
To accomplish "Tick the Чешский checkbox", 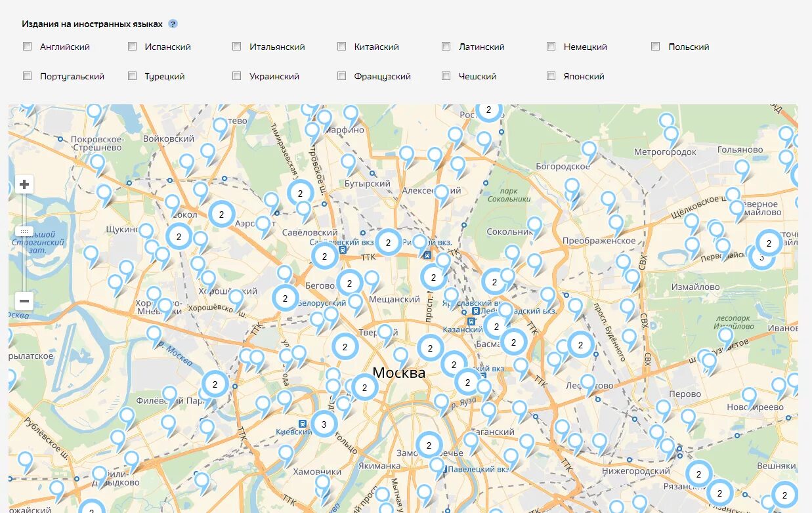I will [446, 76].
